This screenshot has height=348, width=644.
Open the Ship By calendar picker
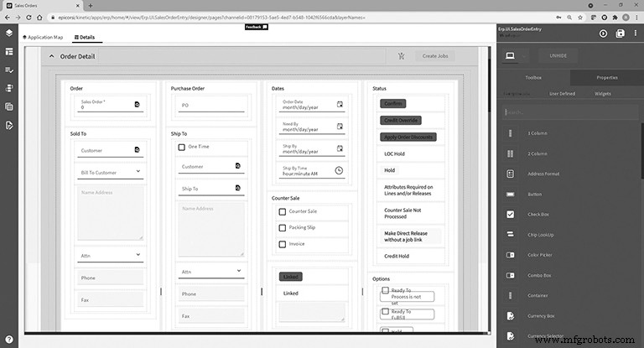click(x=340, y=148)
